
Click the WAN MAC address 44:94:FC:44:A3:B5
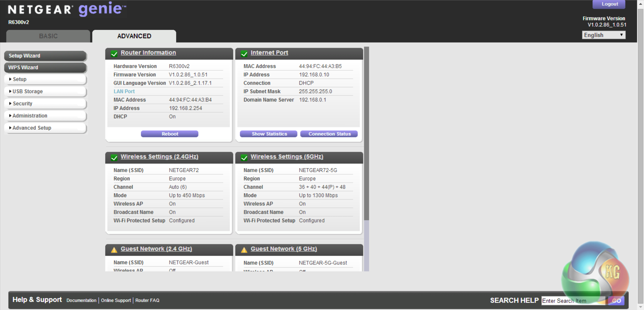320,66
